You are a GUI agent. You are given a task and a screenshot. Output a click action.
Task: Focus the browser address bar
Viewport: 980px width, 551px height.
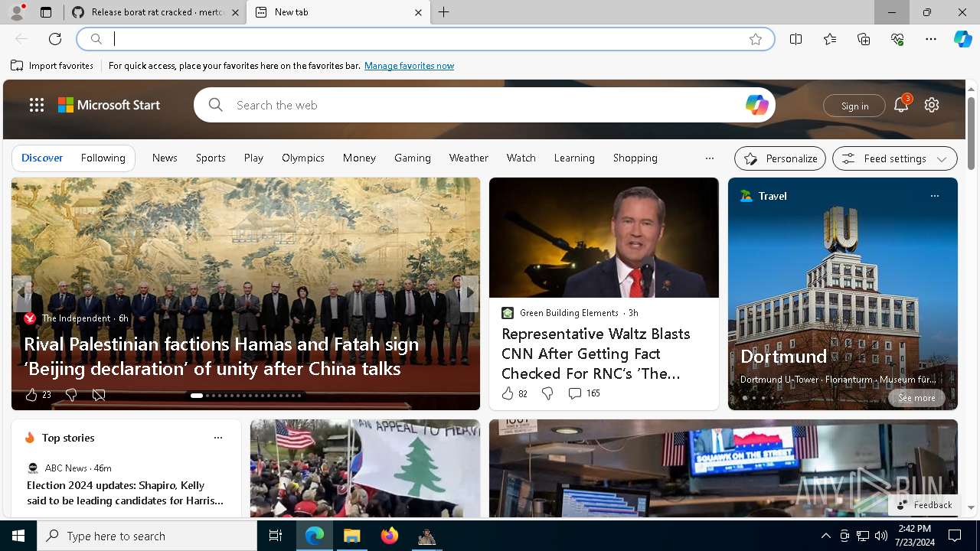[425, 39]
